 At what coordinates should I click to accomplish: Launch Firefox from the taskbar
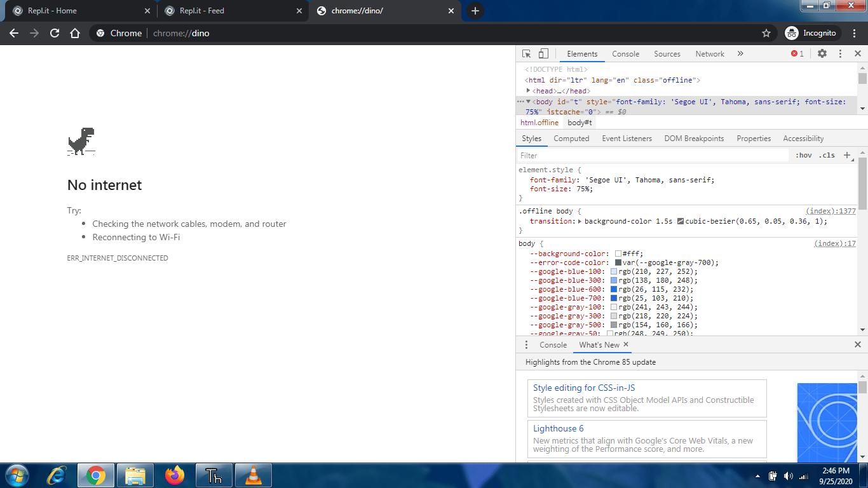coord(174,475)
